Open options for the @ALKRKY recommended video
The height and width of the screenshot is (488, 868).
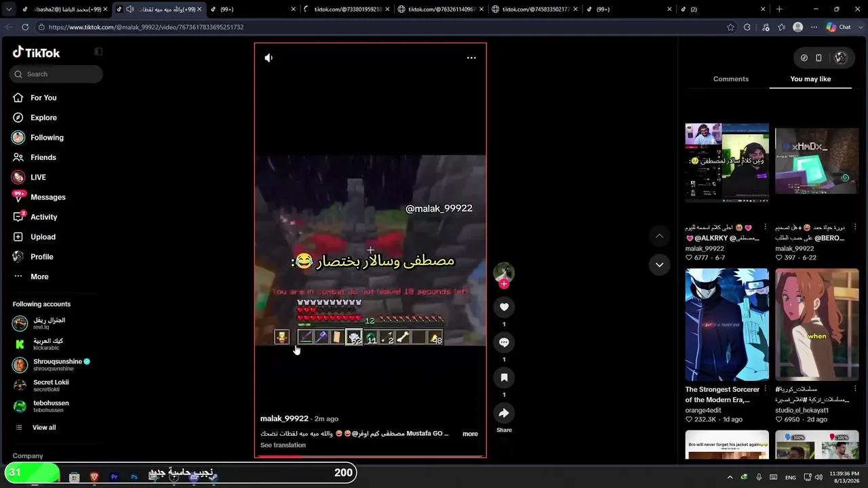pos(766,227)
